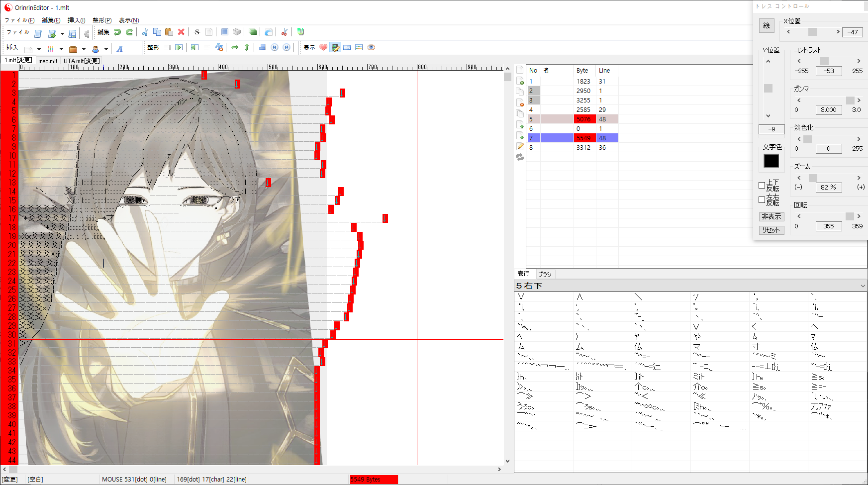Click the add page icon beside the page list
This screenshot has width=868, height=485.
520,81
